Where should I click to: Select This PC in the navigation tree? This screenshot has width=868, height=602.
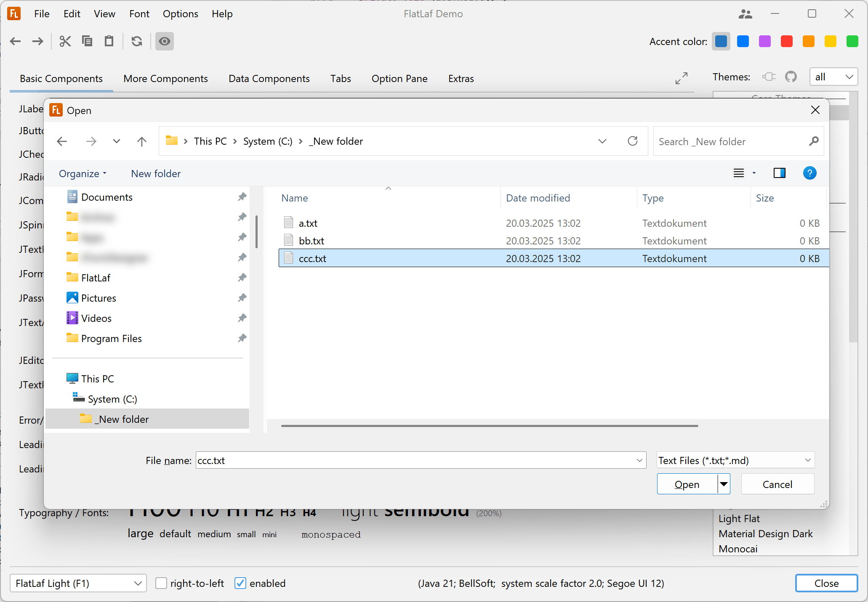point(97,379)
